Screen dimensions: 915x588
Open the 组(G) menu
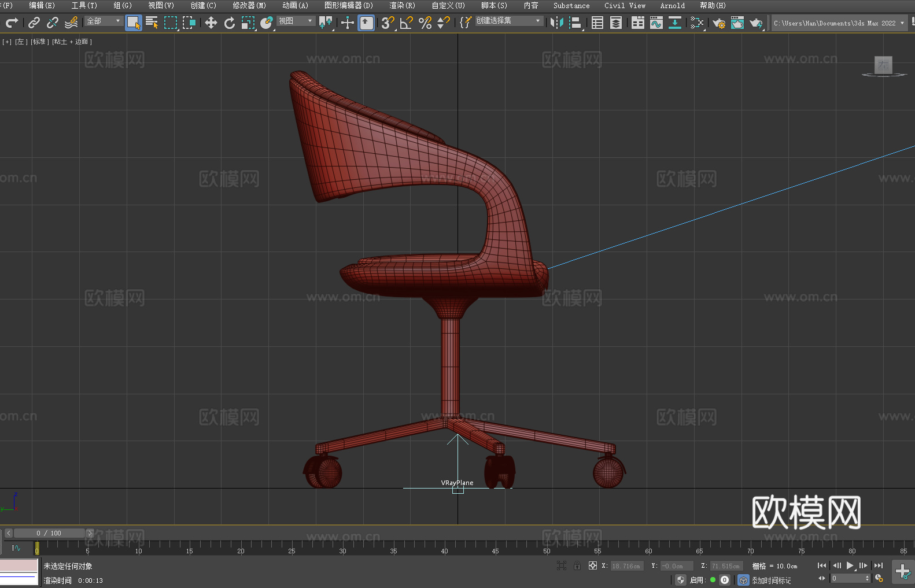pyautogui.click(x=123, y=5)
